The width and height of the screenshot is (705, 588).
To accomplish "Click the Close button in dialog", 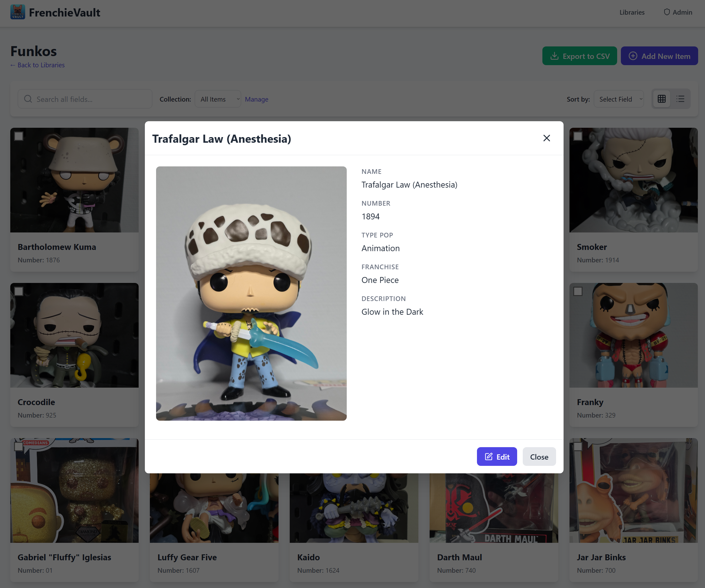I will (x=539, y=457).
